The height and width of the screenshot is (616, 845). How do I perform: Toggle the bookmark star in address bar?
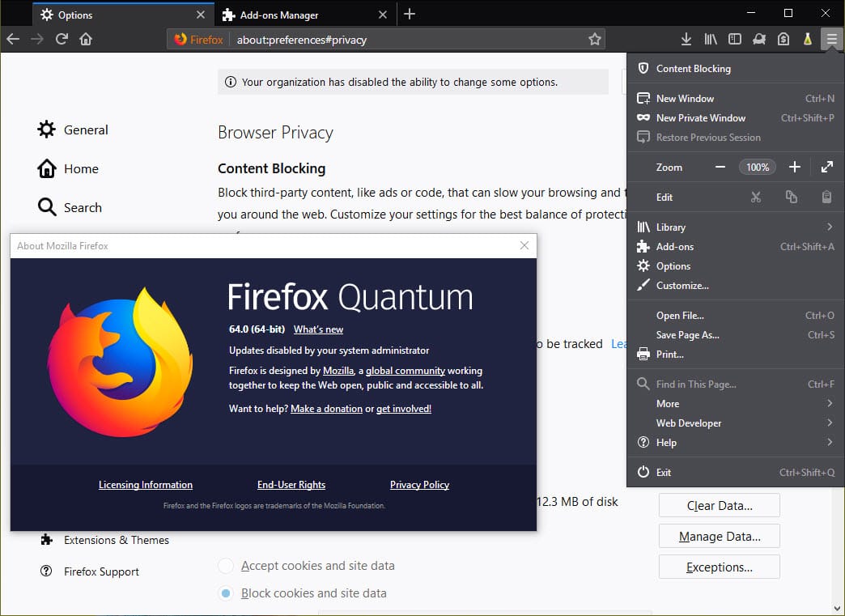tap(594, 38)
